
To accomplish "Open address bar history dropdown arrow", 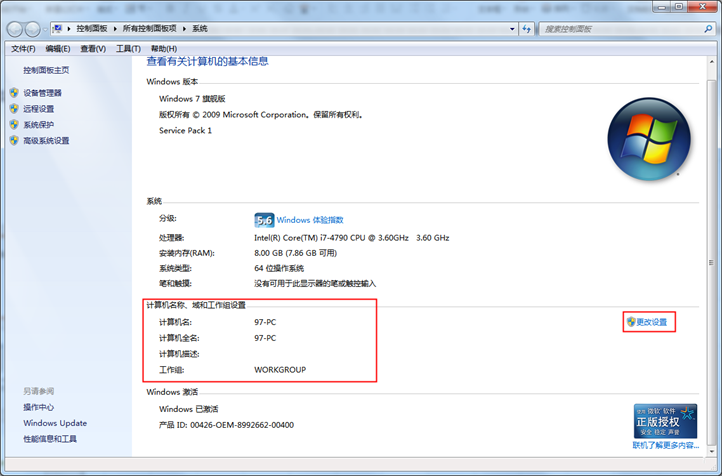I will coord(512,29).
